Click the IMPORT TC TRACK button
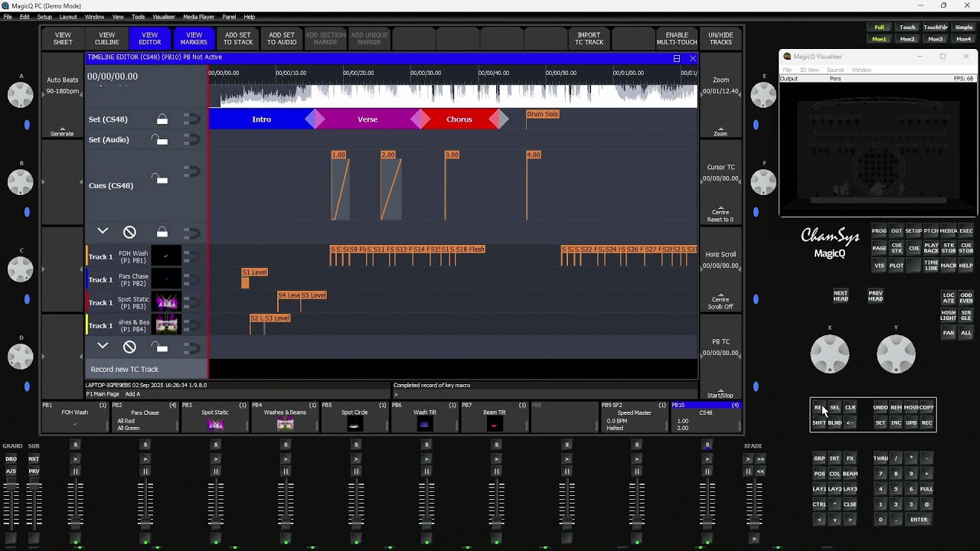 589,38
